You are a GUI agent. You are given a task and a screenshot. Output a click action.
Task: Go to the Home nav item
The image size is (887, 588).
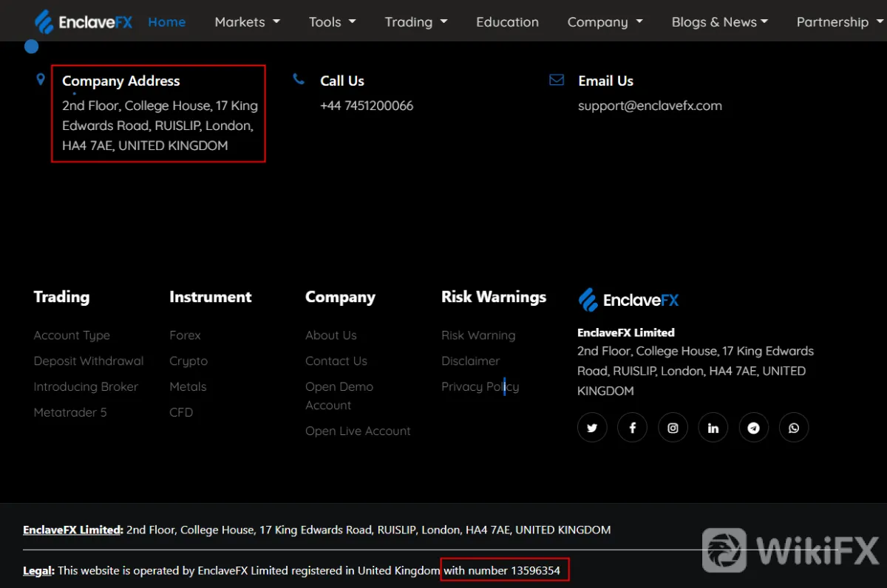167,21
